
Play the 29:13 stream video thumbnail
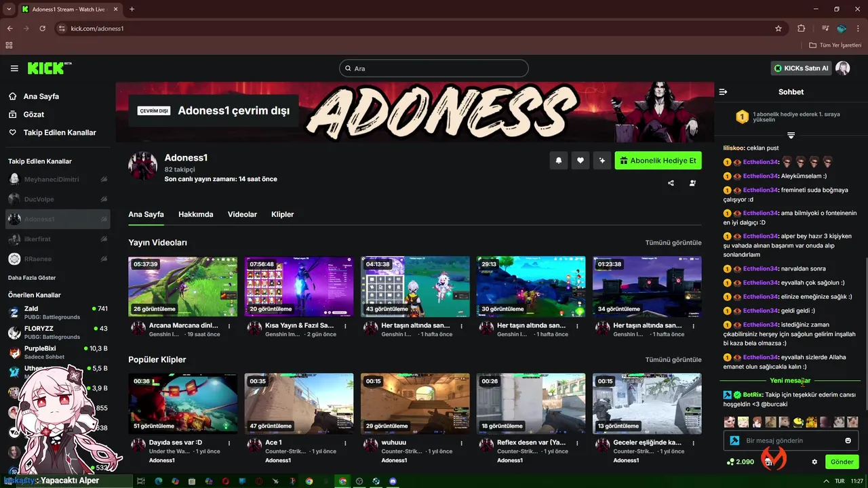coord(531,286)
